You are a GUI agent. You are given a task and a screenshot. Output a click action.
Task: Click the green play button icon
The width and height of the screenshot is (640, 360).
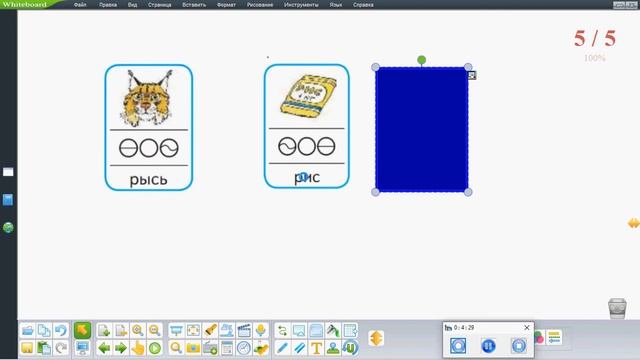[154, 348]
